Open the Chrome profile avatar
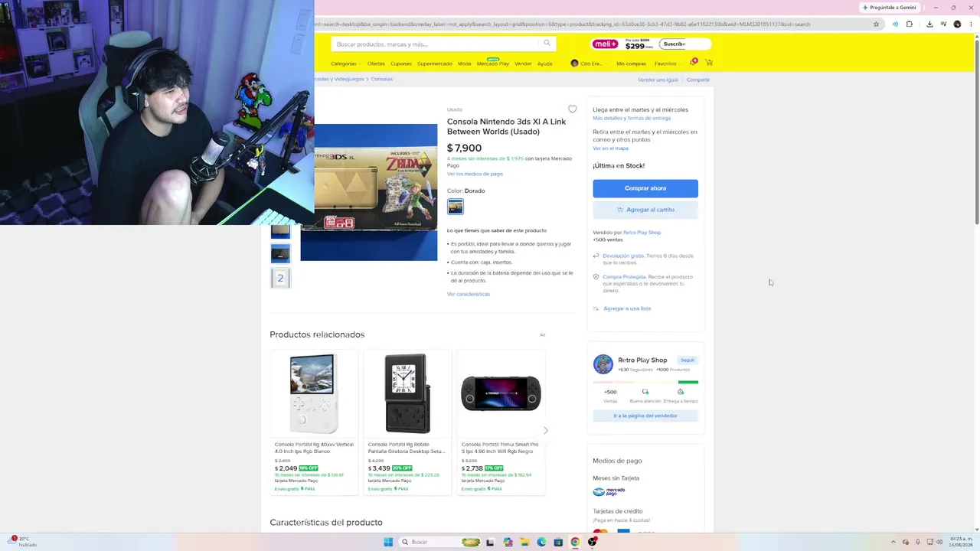 click(957, 24)
